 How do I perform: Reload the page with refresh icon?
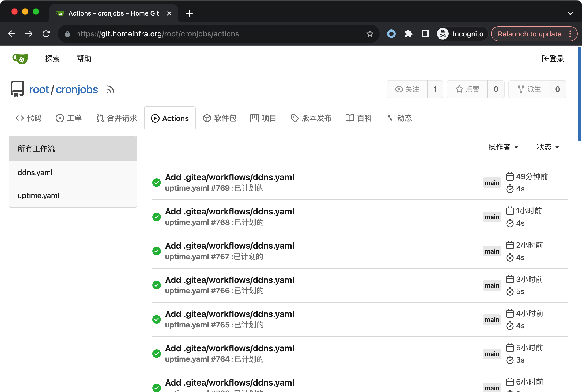pyautogui.click(x=46, y=34)
